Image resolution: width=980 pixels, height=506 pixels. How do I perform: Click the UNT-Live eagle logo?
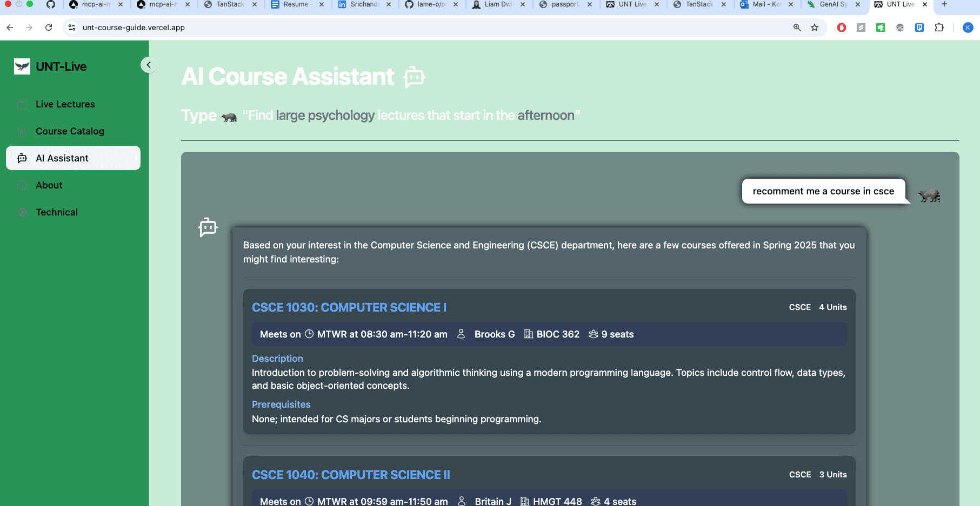tap(22, 66)
